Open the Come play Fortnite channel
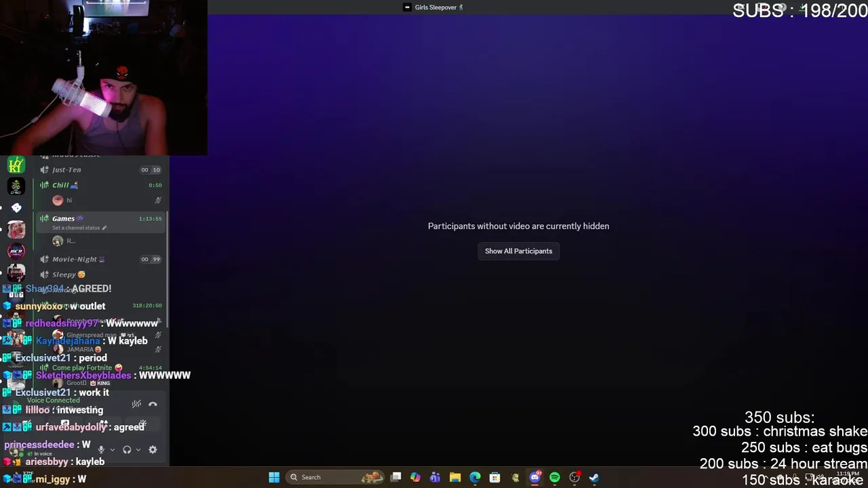The width and height of the screenshot is (868, 488). [102, 368]
